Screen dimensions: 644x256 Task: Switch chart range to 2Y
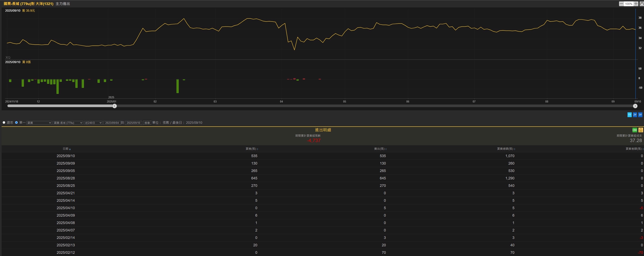click(x=635, y=115)
